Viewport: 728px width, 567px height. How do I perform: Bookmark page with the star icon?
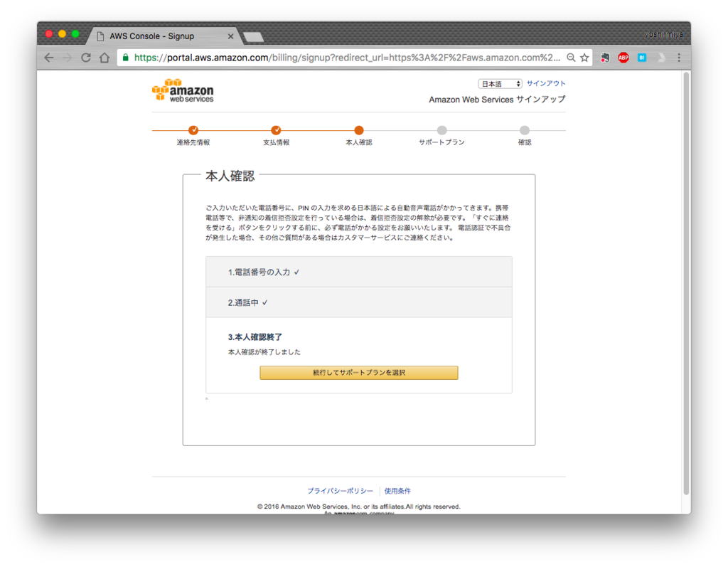pyautogui.click(x=584, y=58)
